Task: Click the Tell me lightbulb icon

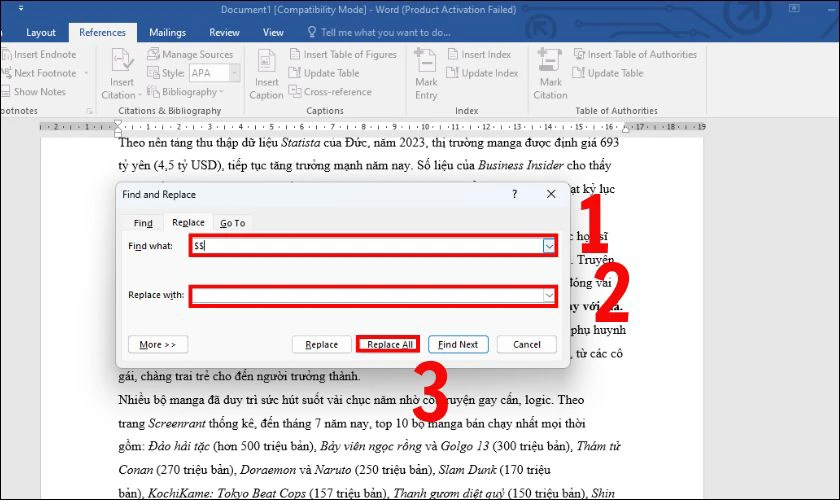Action: tap(312, 32)
